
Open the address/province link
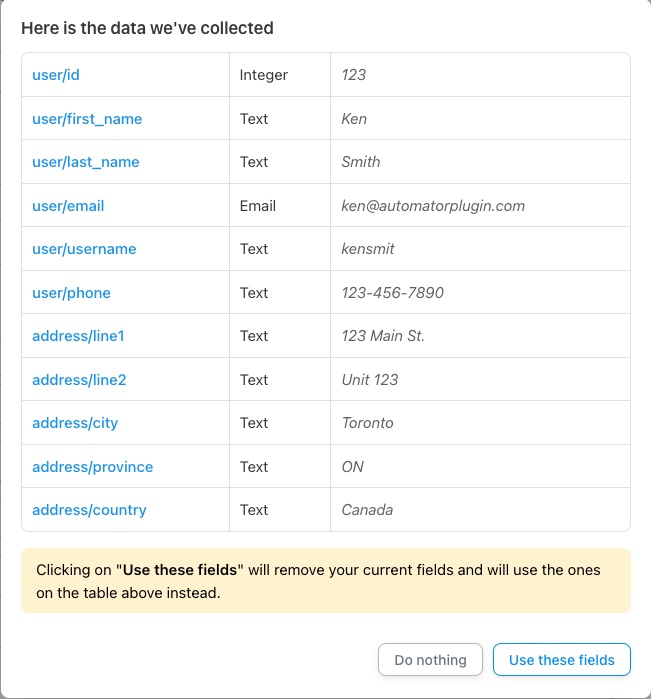coord(92,466)
